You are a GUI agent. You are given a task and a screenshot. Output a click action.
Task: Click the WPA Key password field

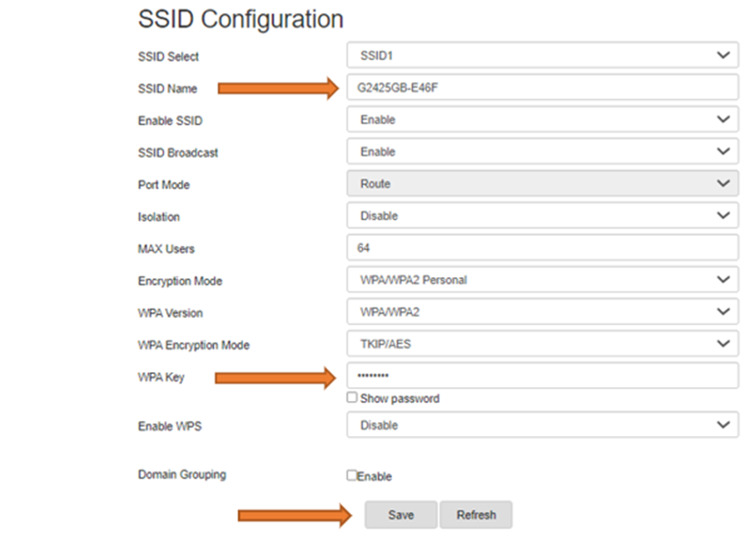coord(543,376)
